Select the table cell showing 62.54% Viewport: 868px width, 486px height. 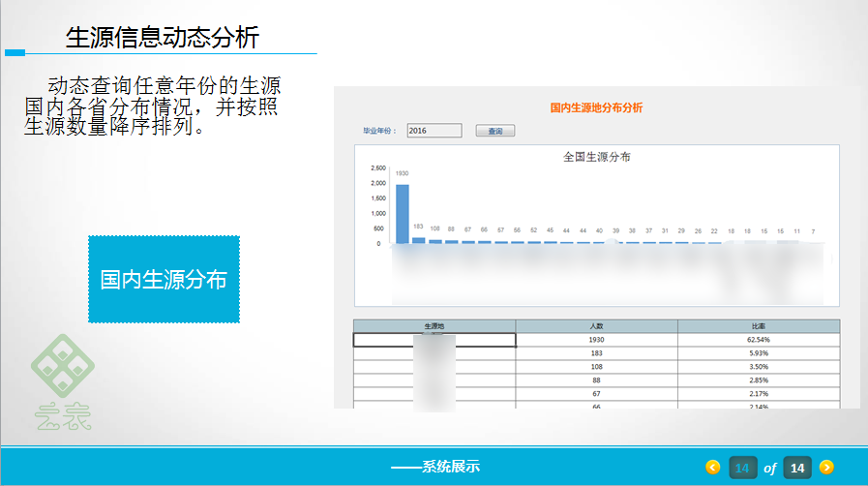pyautogui.click(x=759, y=340)
